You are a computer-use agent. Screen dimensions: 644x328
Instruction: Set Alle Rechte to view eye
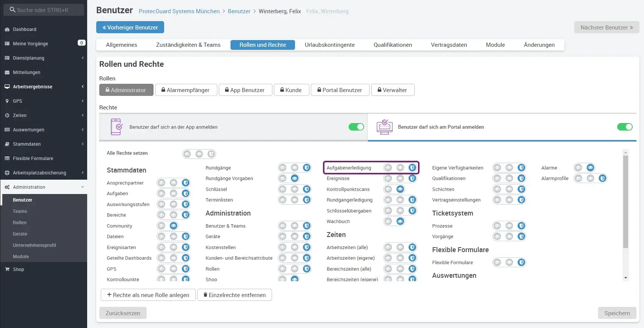point(199,154)
